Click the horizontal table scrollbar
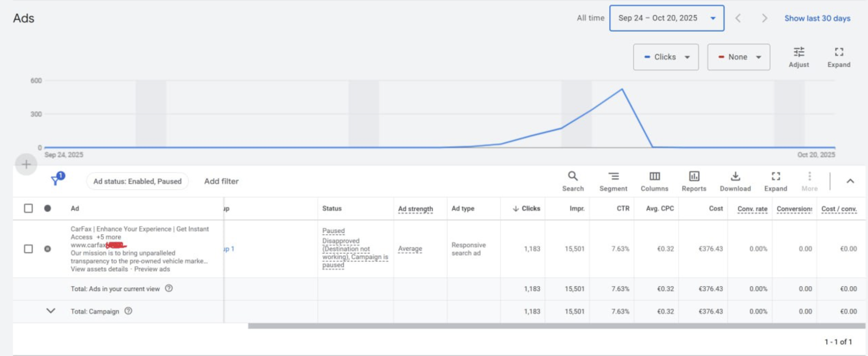This screenshot has width=868, height=356. [556, 326]
